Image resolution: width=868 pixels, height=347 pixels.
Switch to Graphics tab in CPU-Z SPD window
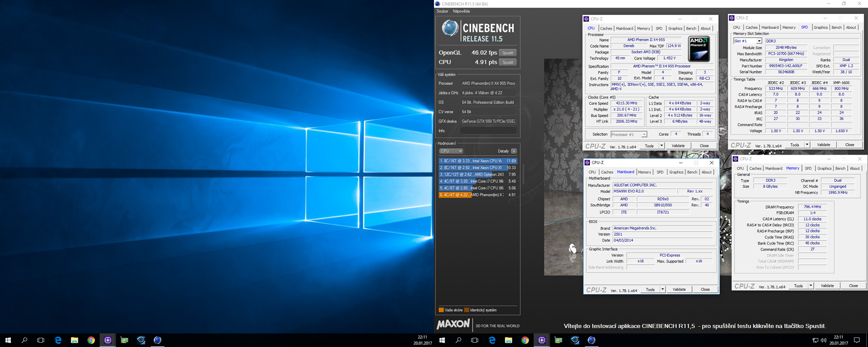pyautogui.click(x=821, y=28)
